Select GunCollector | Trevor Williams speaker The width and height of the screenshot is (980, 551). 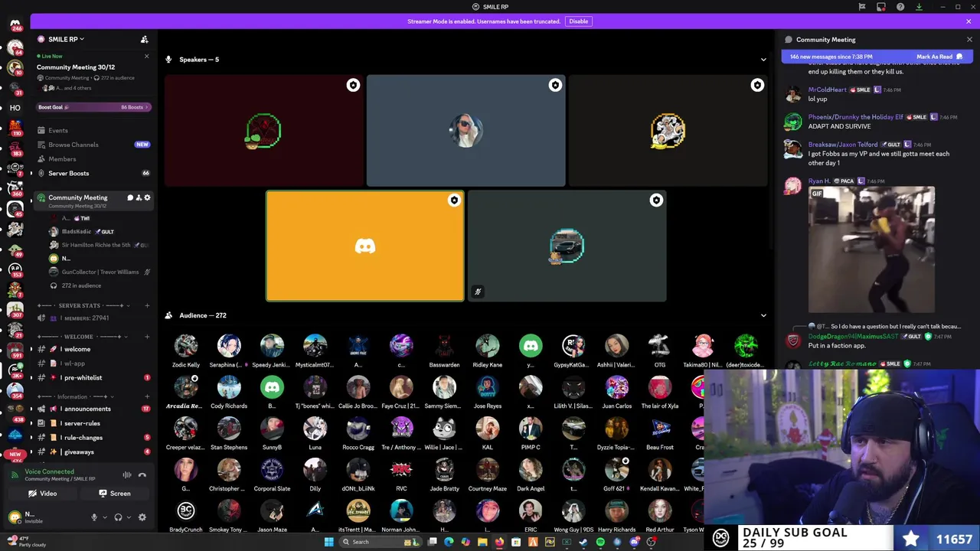click(x=98, y=272)
